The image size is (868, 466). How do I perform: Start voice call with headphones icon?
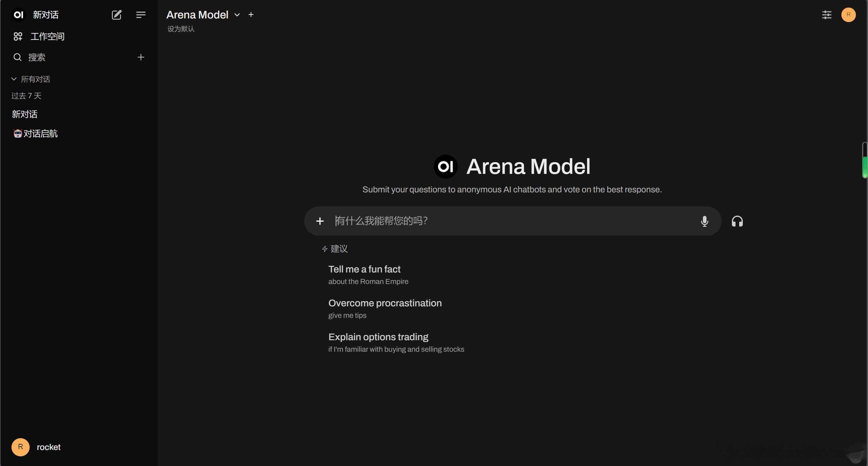(x=737, y=221)
